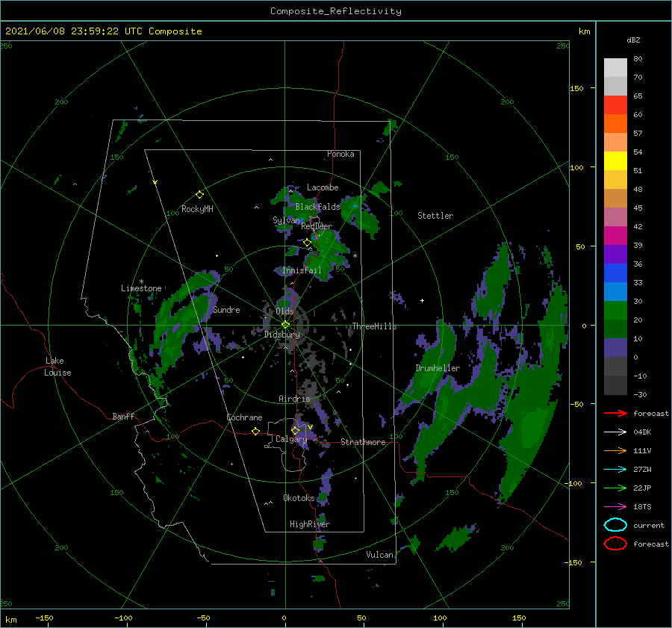The width and height of the screenshot is (672, 628).
Task: Click the Vulcan town label
Action: pos(380,555)
